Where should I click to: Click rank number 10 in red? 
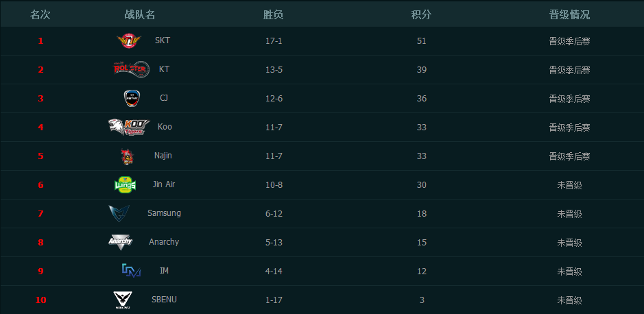pyautogui.click(x=40, y=300)
